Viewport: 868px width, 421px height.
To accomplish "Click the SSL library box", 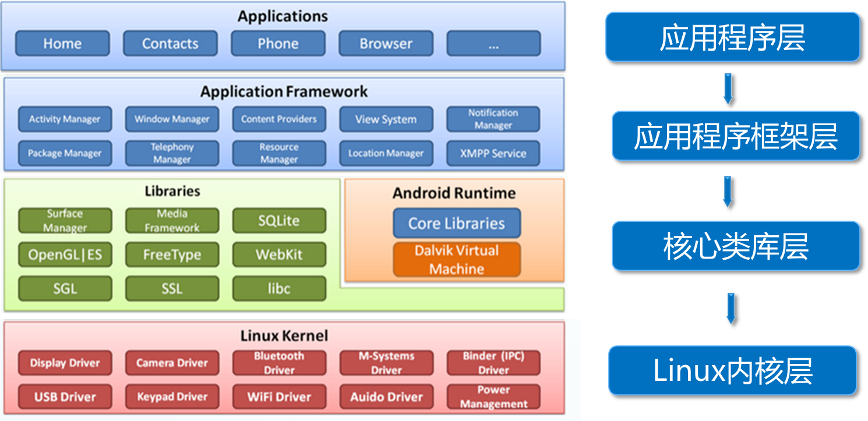I will coord(172,289).
